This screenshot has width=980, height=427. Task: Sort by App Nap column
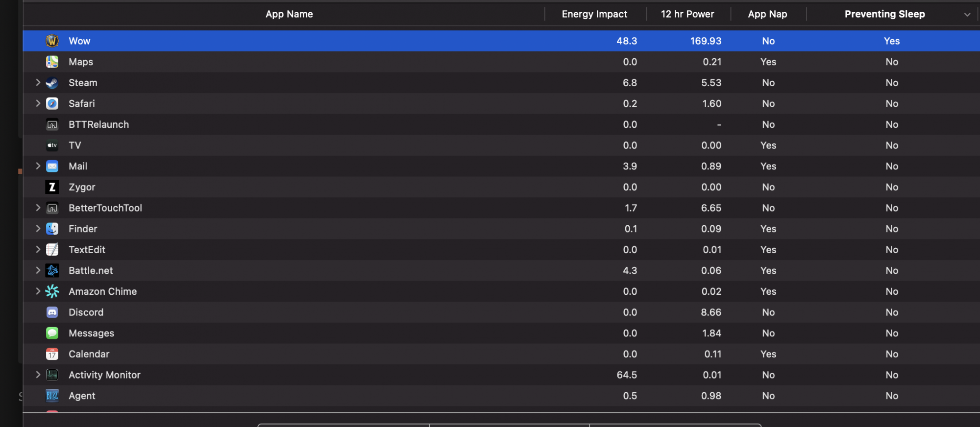click(767, 14)
